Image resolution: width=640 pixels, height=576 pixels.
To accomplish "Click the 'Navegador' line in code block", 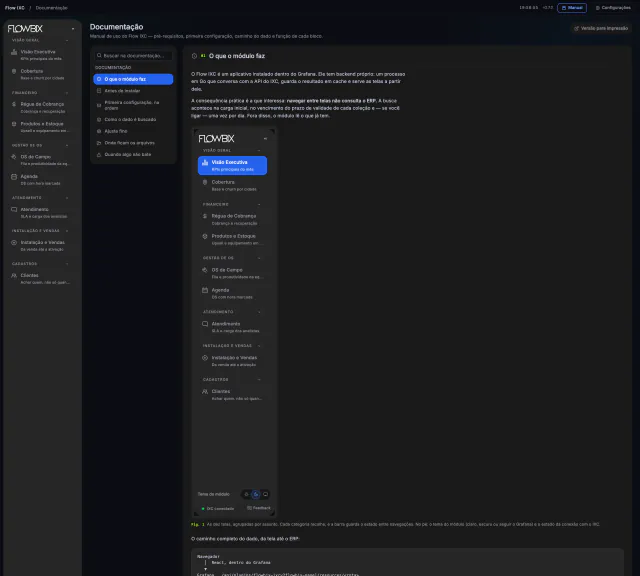I will click(x=208, y=556).
